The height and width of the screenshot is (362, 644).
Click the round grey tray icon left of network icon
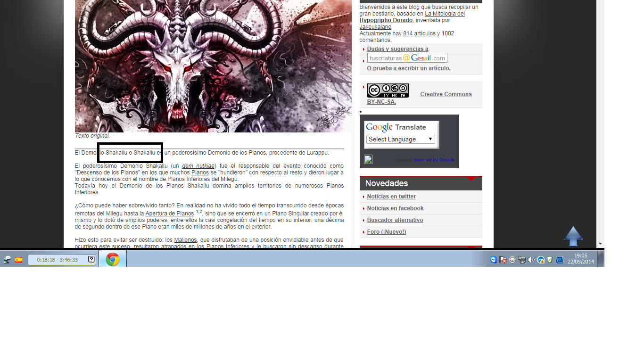click(512, 260)
